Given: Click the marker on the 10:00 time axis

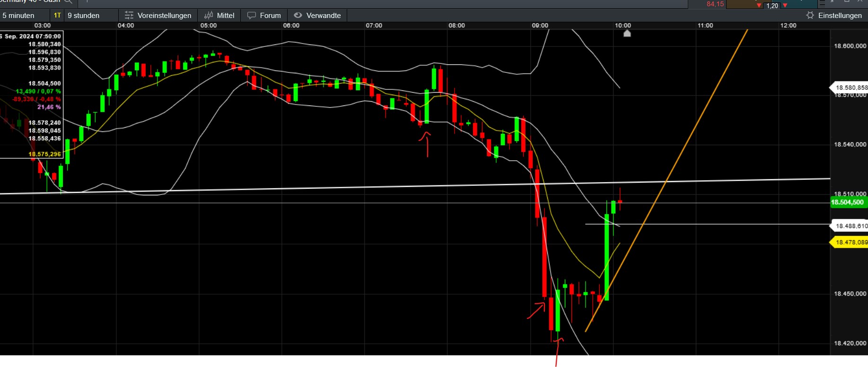Looking at the screenshot, I should pyautogui.click(x=627, y=33).
